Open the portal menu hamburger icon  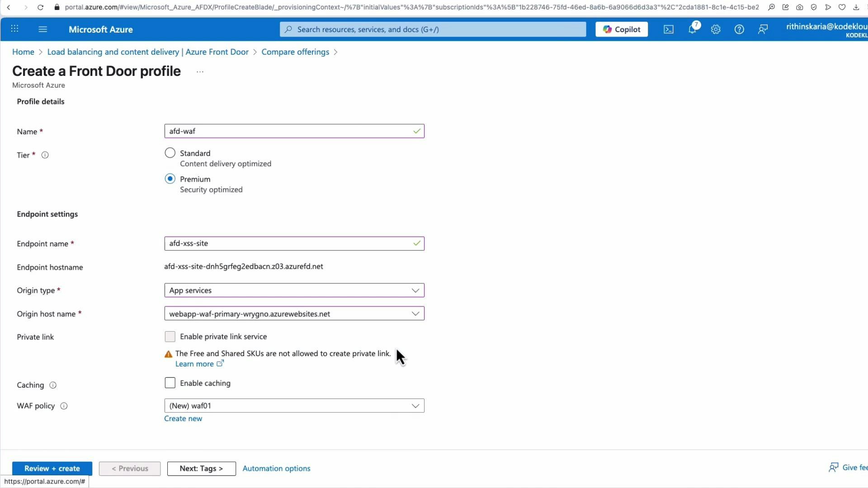tap(43, 29)
